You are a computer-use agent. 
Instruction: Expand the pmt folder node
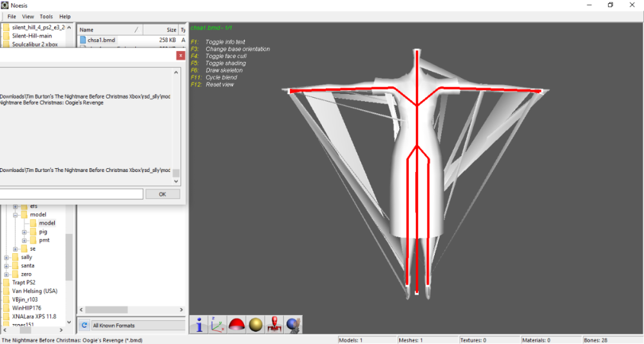click(24, 240)
